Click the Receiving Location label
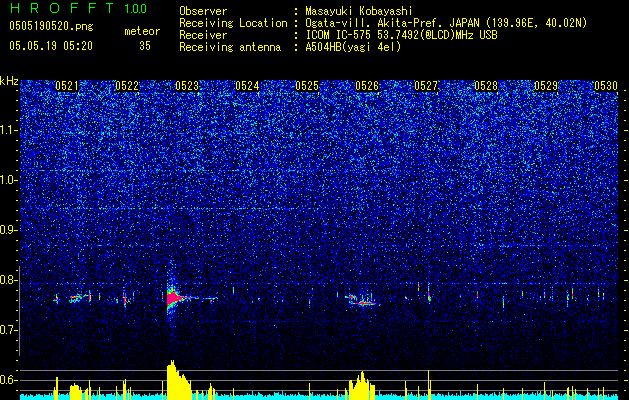629x400 pixels. (x=233, y=23)
